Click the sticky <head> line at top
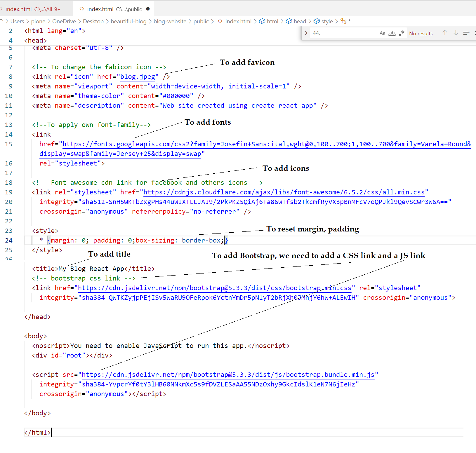Screen dimensions: 476x453 coord(35,41)
